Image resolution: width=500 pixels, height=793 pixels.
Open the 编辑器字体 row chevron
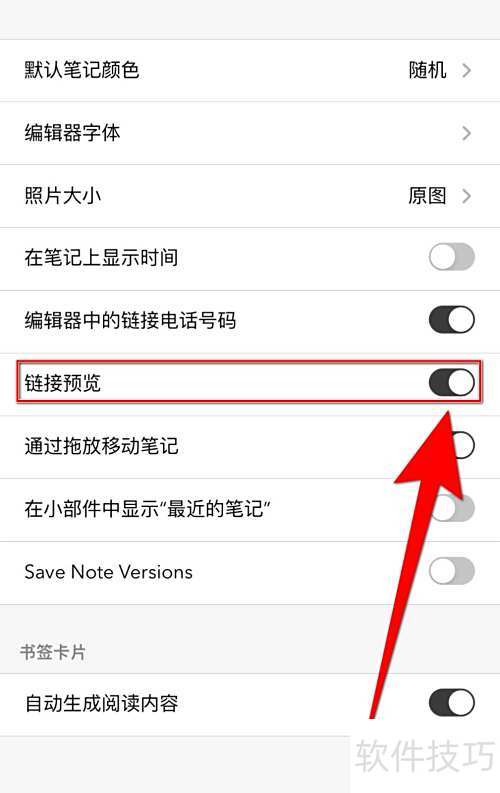[466, 133]
